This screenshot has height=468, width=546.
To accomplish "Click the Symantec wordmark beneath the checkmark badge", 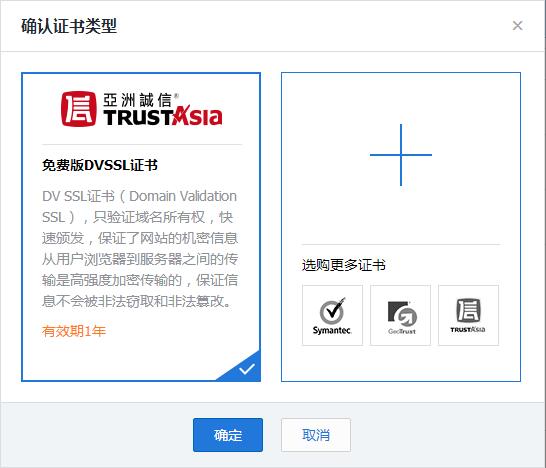I will 332,330.
